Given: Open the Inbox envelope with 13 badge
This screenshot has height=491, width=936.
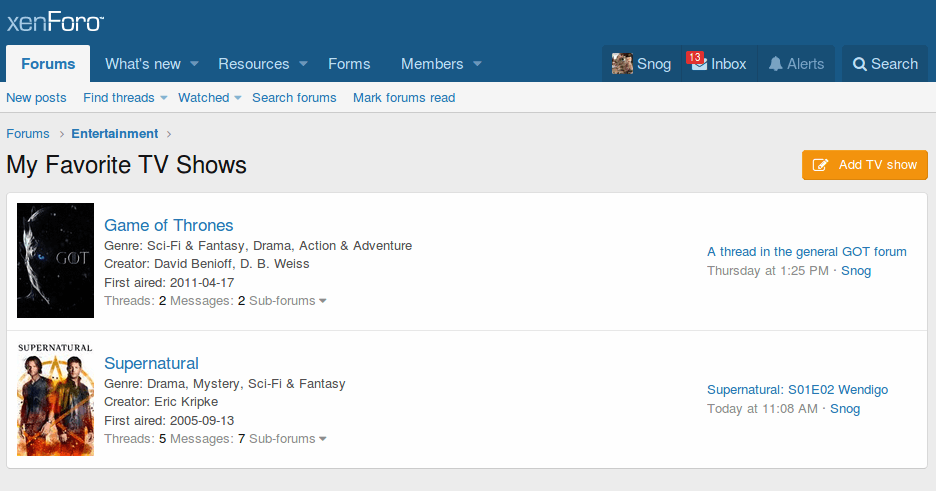Looking at the screenshot, I should click(x=699, y=63).
